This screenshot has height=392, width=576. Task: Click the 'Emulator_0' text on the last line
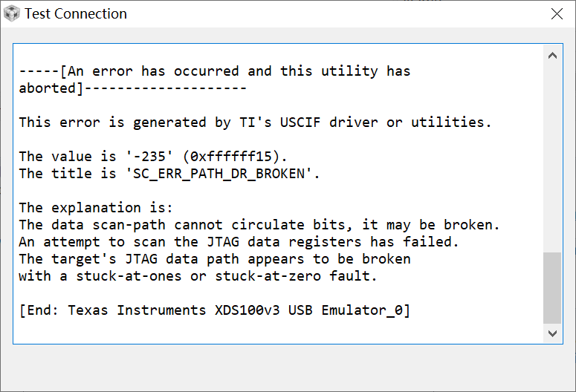(x=362, y=310)
